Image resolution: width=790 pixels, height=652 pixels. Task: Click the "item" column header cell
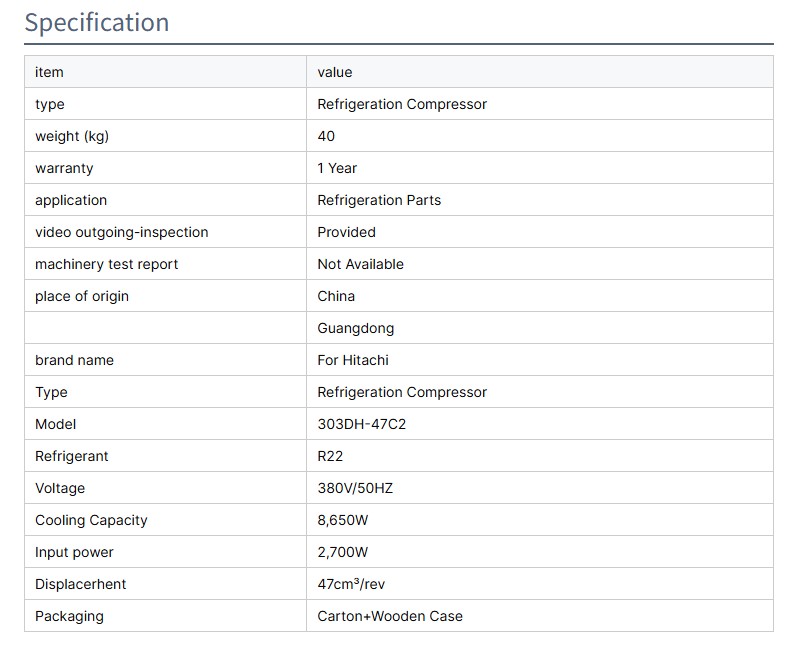point(49,72)
